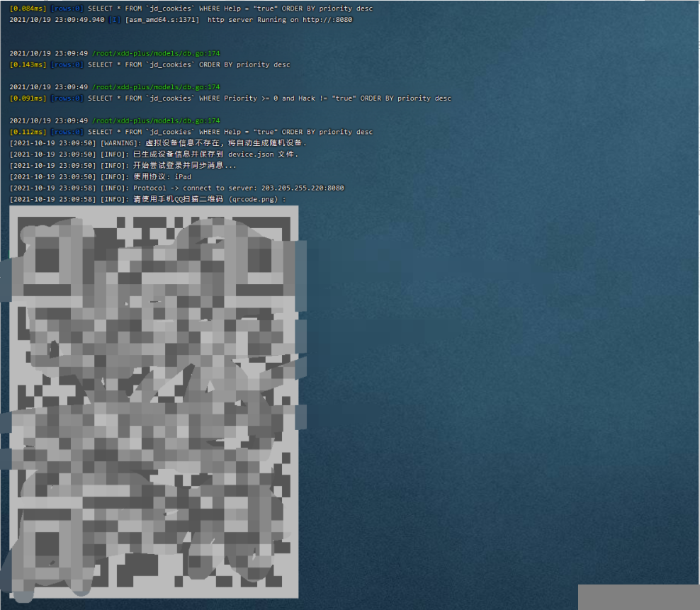Click the [0.091ms] timing label

point(28,98)
